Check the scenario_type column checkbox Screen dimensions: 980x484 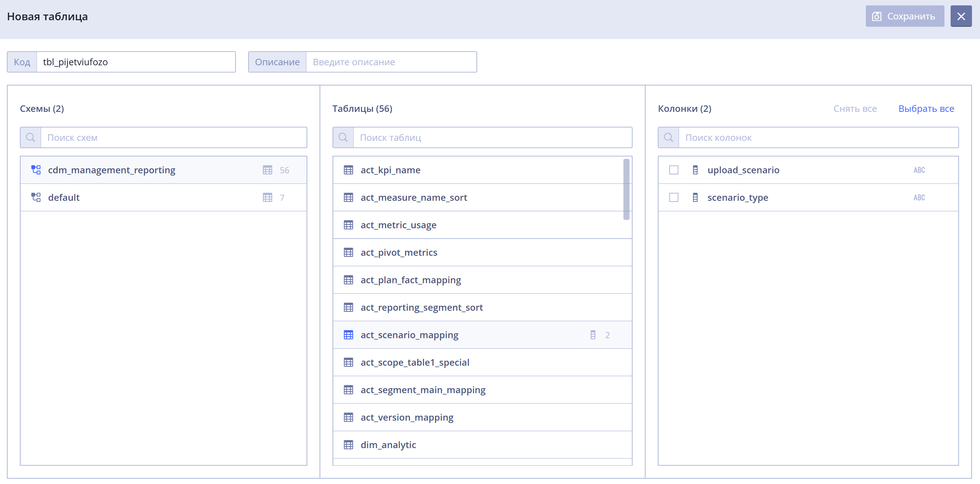point(674,197)
